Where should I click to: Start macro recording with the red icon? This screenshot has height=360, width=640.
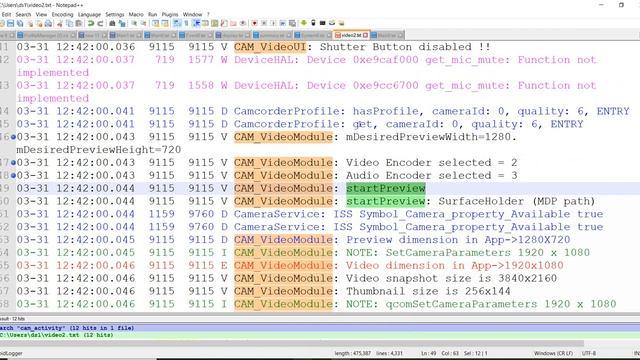click(x=254, y=23)
